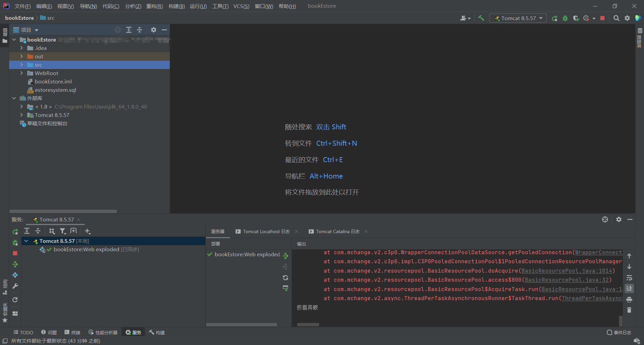The image size is (644, 345).
Task: Click Project panel horizontal scrollbar
Action: tap(63, 211)
